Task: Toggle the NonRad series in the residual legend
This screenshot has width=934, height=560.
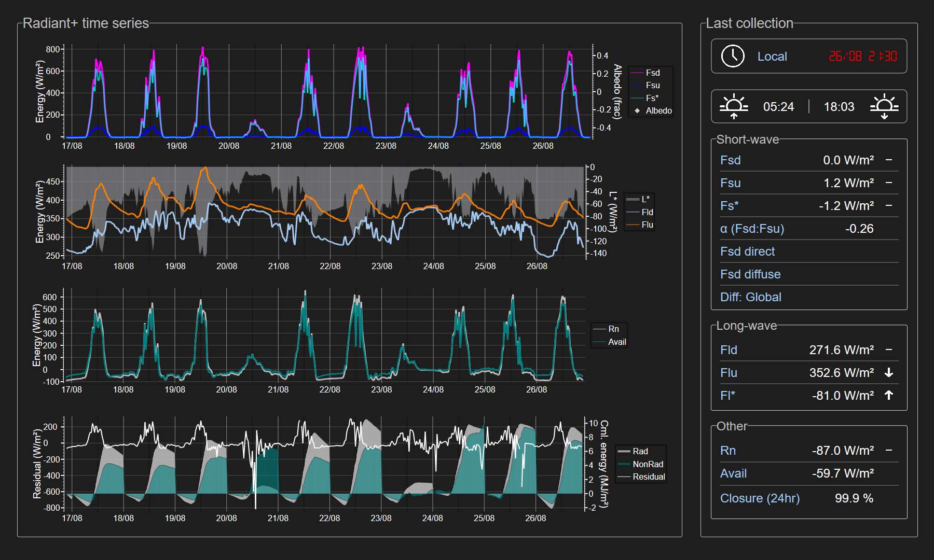Action: click(x=648, y=465)
